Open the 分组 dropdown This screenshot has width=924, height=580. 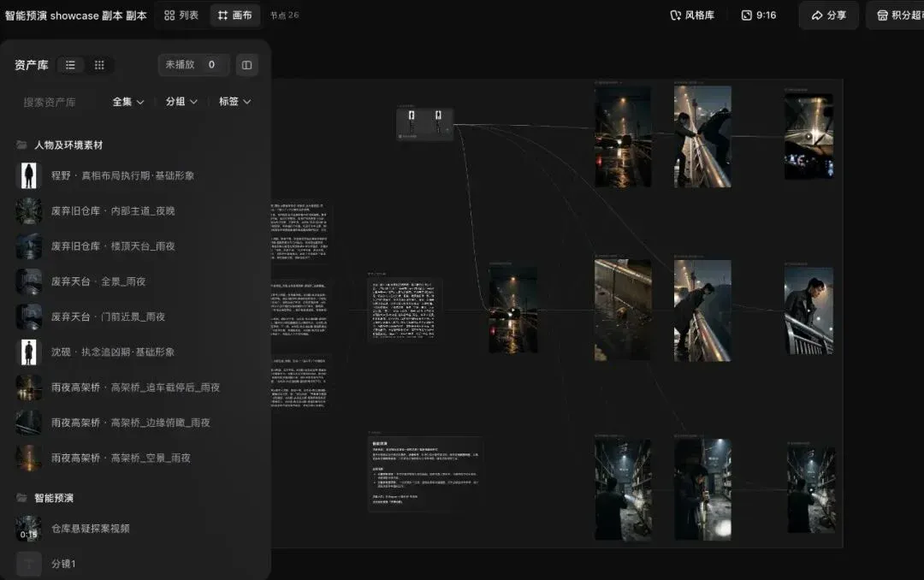(x=181, y=102)
